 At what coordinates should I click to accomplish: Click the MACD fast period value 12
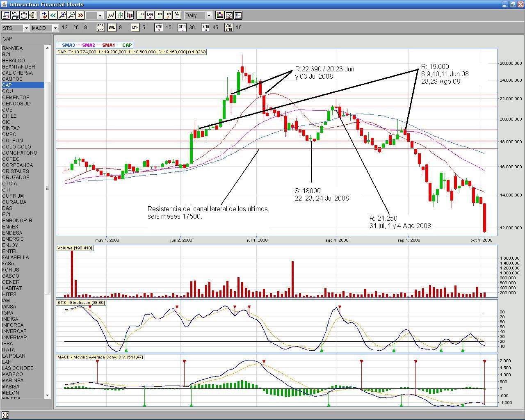tap(65, 27)
